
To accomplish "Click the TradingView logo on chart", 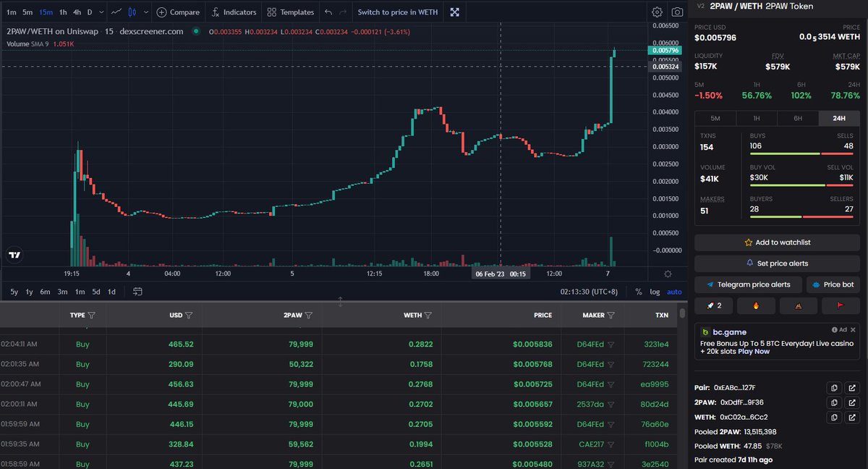I will pyautogui.click(x=14, y=255).
